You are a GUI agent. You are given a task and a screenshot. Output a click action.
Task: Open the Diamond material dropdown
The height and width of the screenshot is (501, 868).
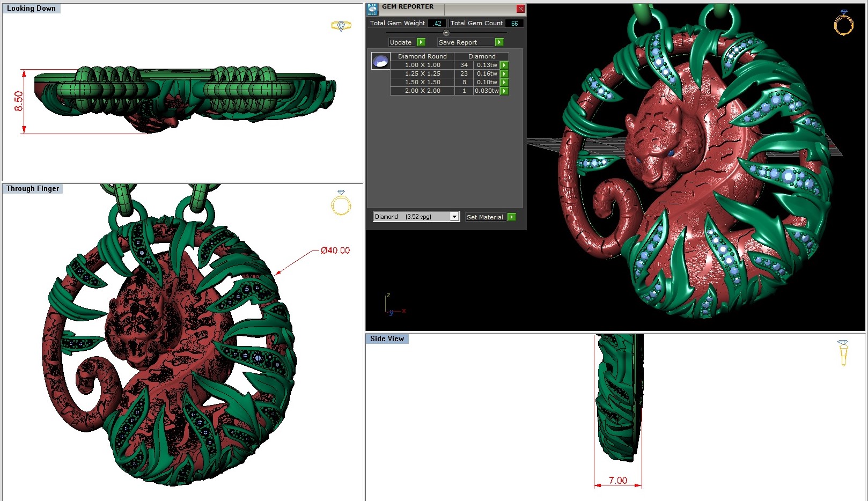coord(416,217)
